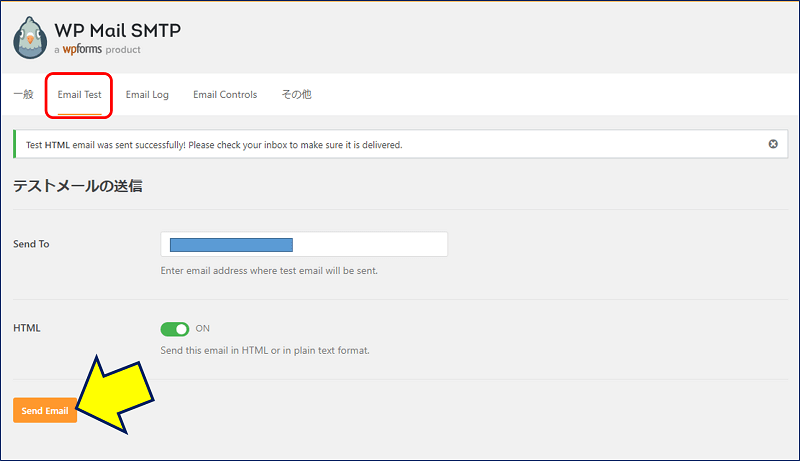Viewport: 800px width, 461px height.
Task: Click the 'a wpforms product' tagline
Action: (97, 49)
